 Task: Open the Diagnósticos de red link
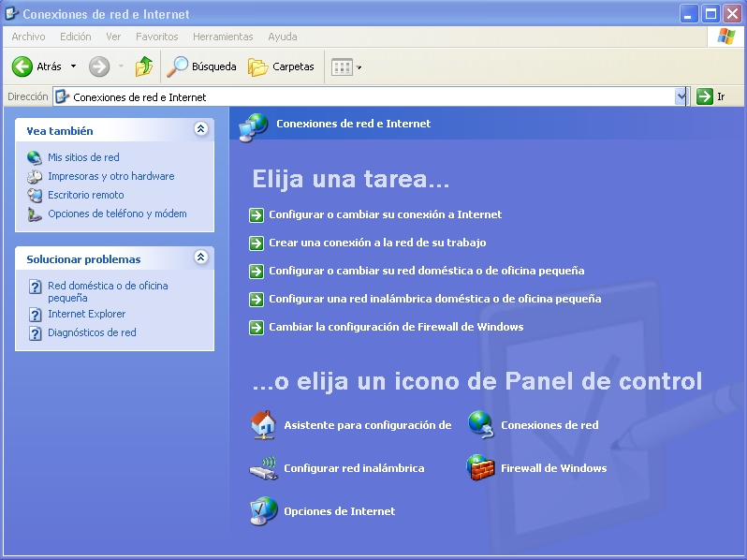(92, 332)
